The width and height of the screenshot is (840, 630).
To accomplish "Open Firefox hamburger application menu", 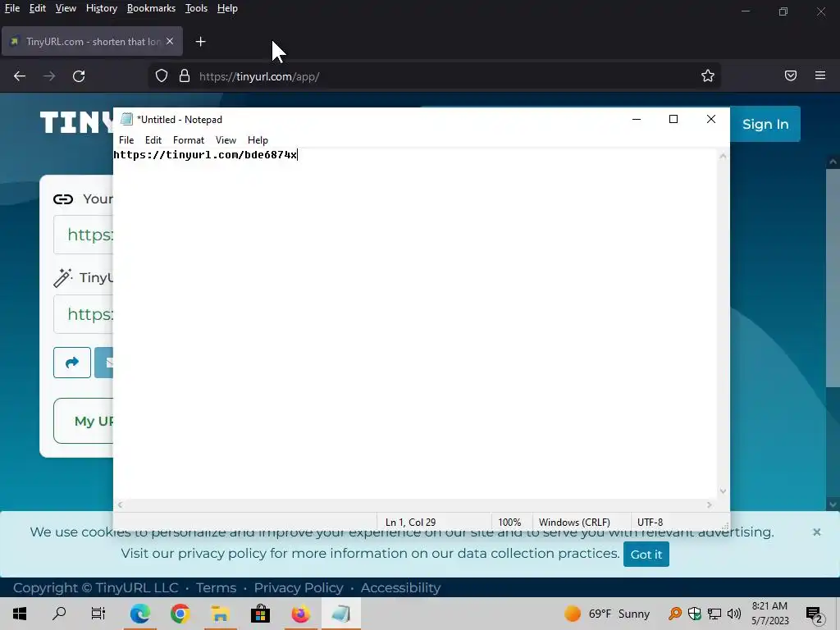I will pos(820,75).
